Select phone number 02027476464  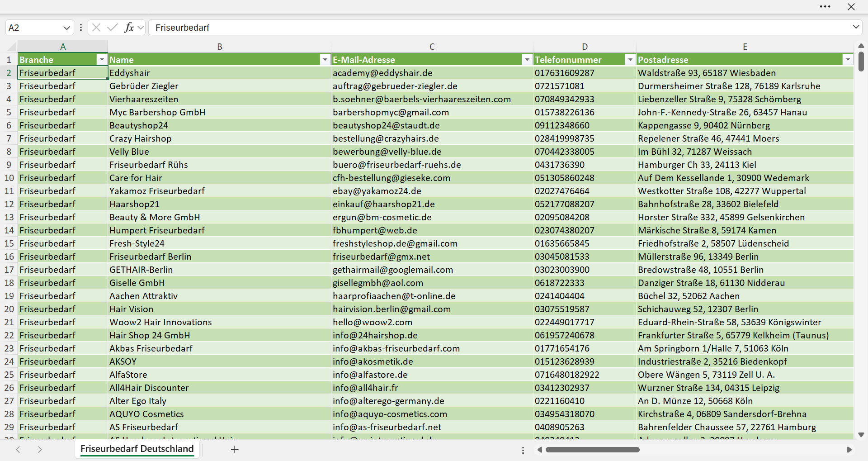585,191
